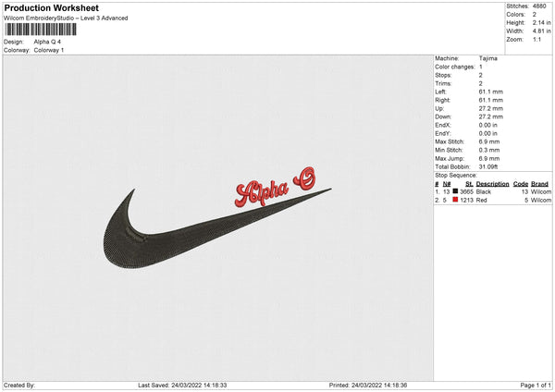Click the Black thread description
The image size is (555, 392).
[x=484, y=191]
